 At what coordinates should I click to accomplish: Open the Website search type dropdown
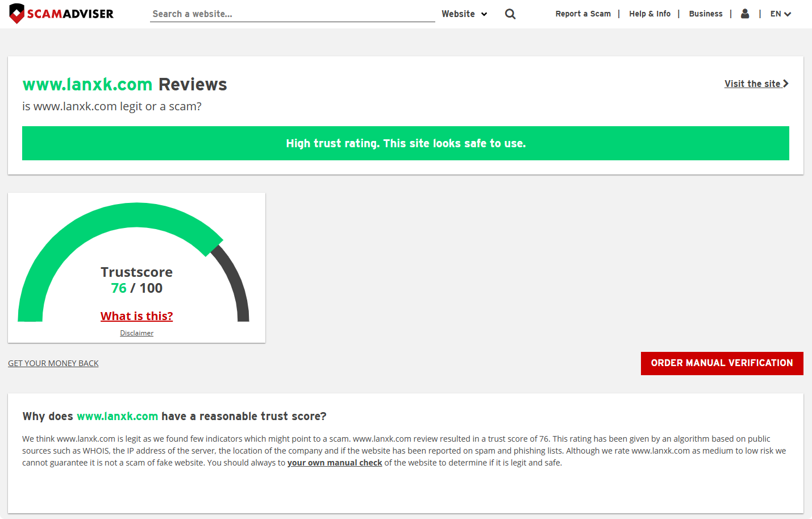[464, 14]
